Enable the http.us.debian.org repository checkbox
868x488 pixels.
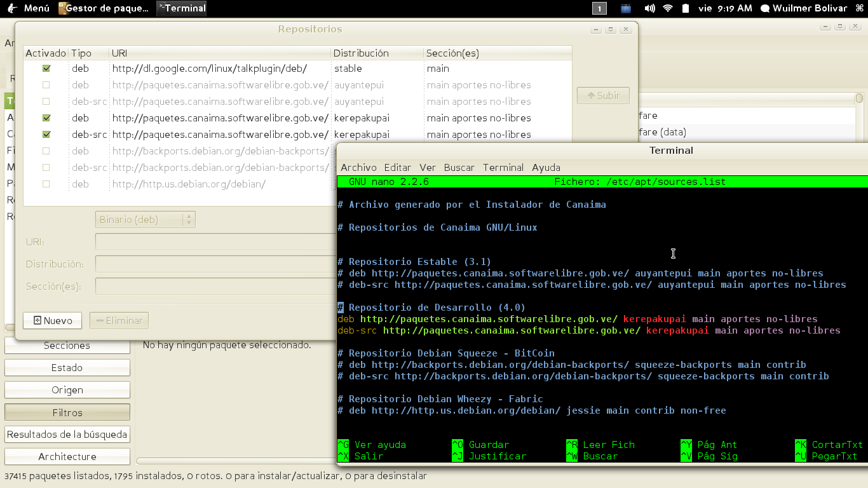pyautogui.click(x=46, y=184)
